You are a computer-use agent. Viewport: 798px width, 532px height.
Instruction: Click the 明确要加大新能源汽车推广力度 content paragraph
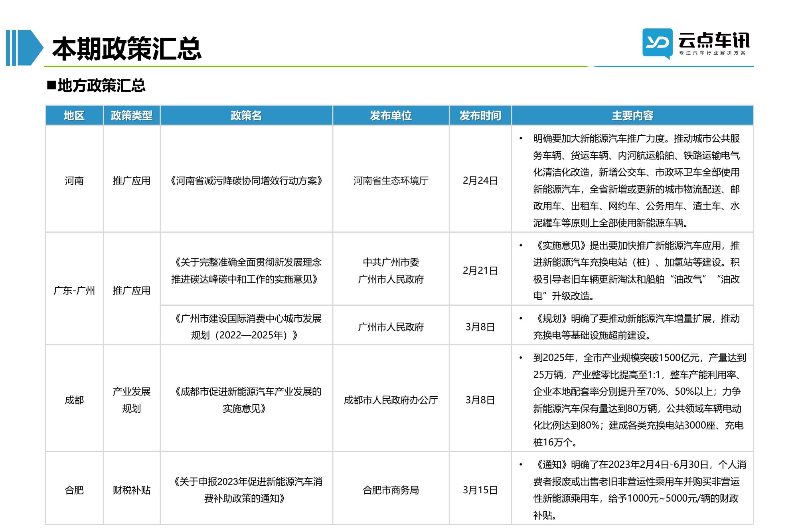(x=636, y=181)
